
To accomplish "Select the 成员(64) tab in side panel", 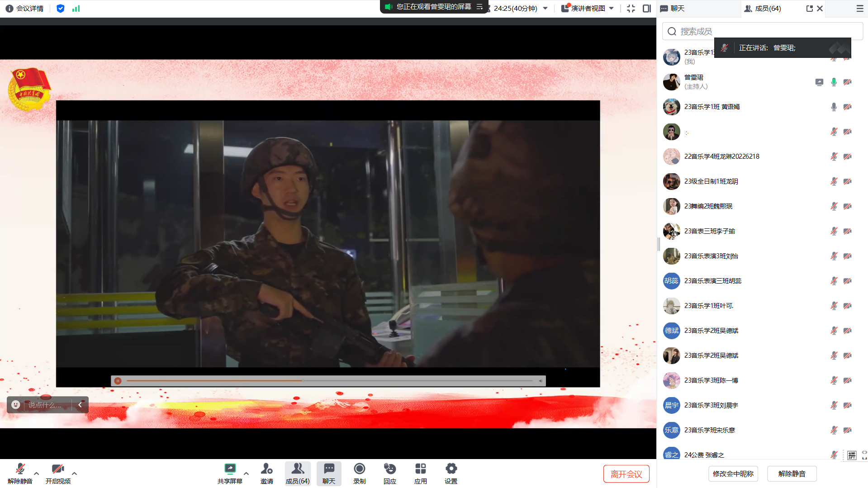I will pos(763,9).
